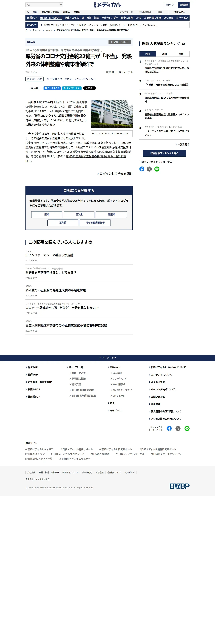Click the ログイン button
The height and width of the screenshot is (644, 215).
170,5
